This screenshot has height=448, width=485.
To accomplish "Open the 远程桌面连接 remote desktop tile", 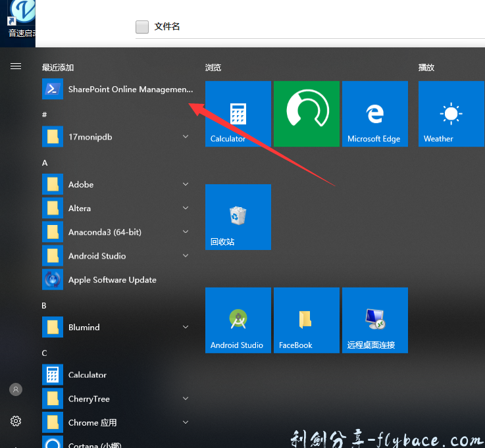I will pos(375,320).
